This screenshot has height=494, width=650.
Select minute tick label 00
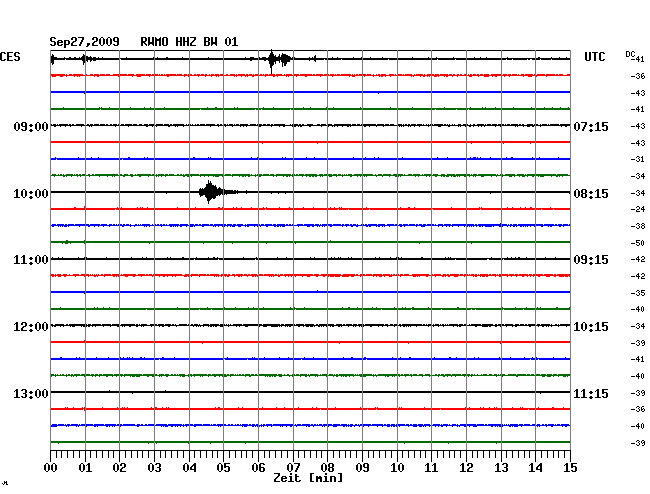[x=51, y=468]
